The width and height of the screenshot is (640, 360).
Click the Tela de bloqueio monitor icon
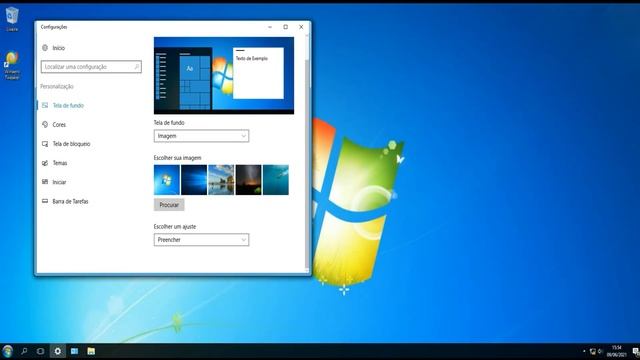pos(45,144)
